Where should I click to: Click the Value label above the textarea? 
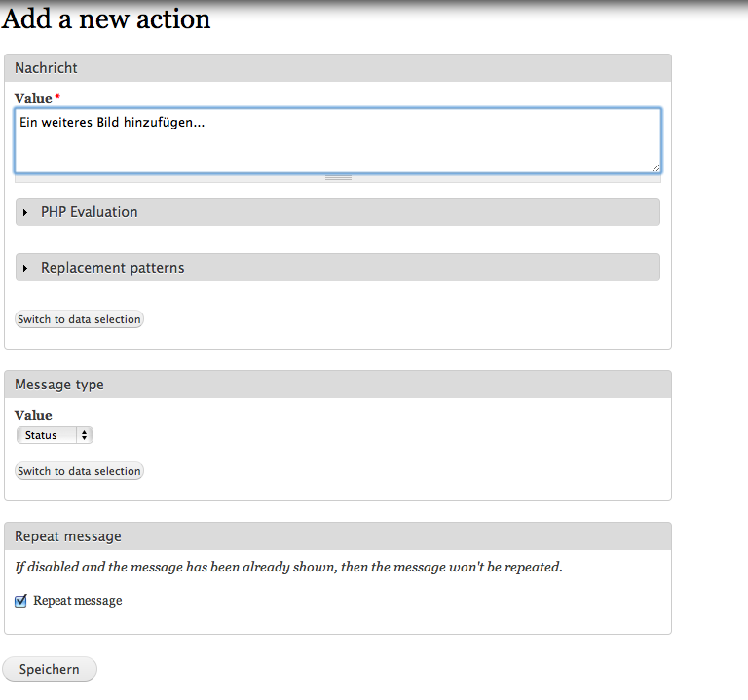click(34, 98)
